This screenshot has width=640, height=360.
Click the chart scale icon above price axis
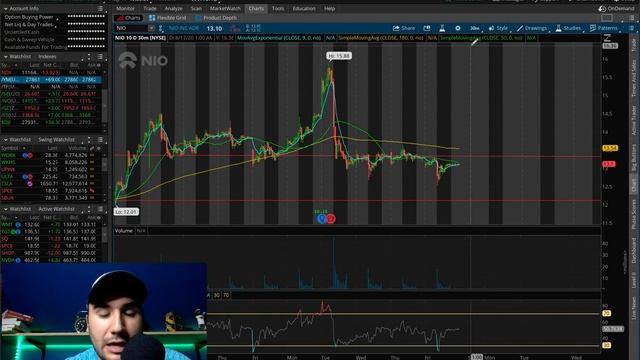click(607, 38)
